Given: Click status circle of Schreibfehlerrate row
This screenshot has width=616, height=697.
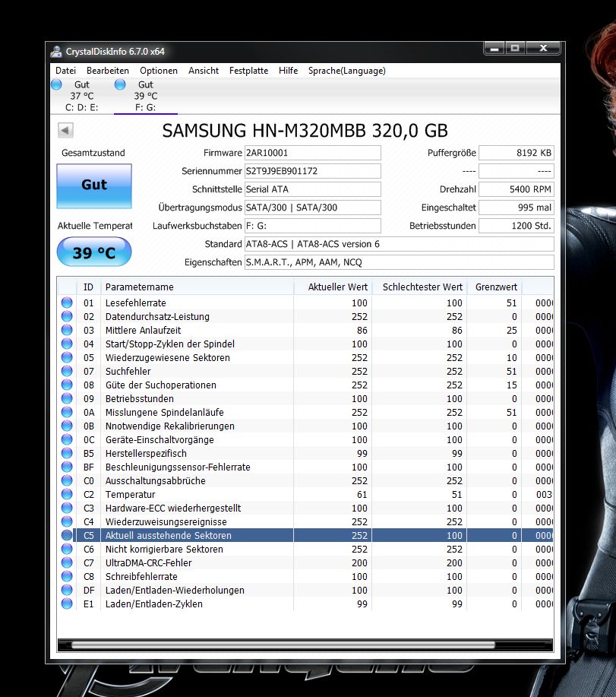Looking at the screenshot, I should point(67,577).
